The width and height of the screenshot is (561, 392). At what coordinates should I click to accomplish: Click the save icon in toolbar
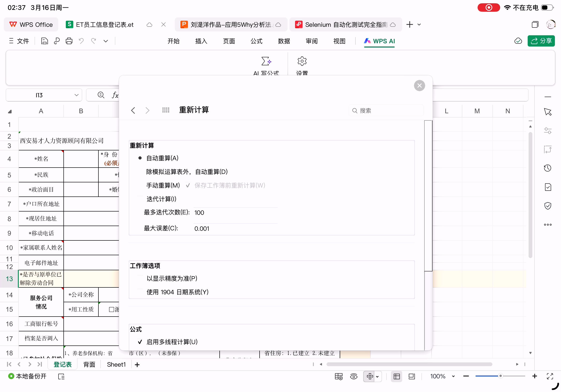click(44, 41)
